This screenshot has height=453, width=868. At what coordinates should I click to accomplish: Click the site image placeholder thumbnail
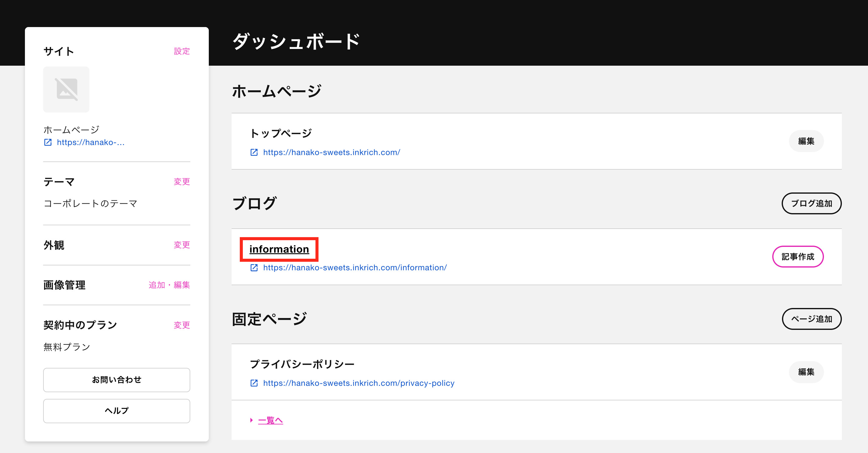pos(66,89)
